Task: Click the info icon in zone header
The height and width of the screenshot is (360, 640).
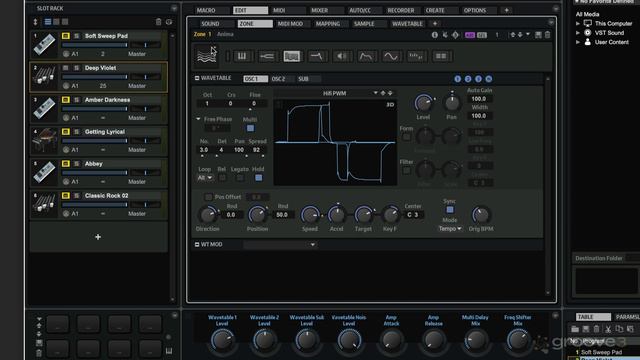Action: (435, 35)
